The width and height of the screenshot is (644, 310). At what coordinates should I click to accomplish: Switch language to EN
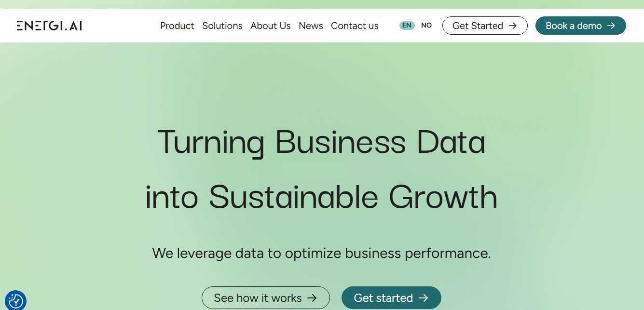tap(407, 26)
